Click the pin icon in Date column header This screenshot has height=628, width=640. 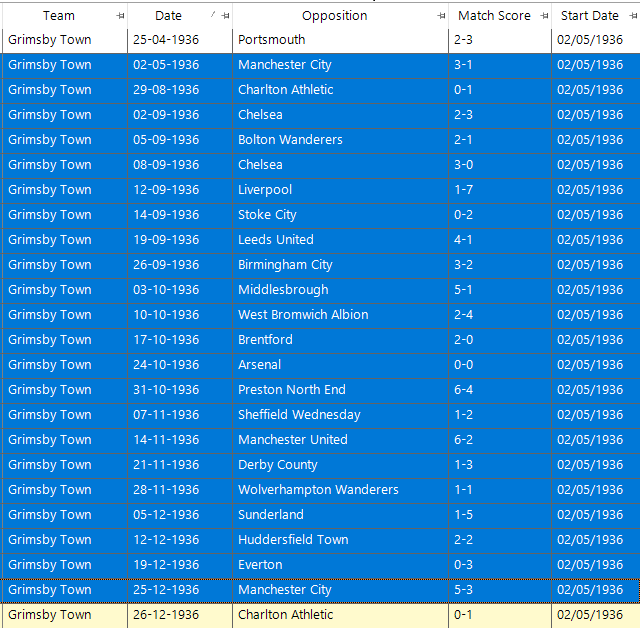(225, 16)
